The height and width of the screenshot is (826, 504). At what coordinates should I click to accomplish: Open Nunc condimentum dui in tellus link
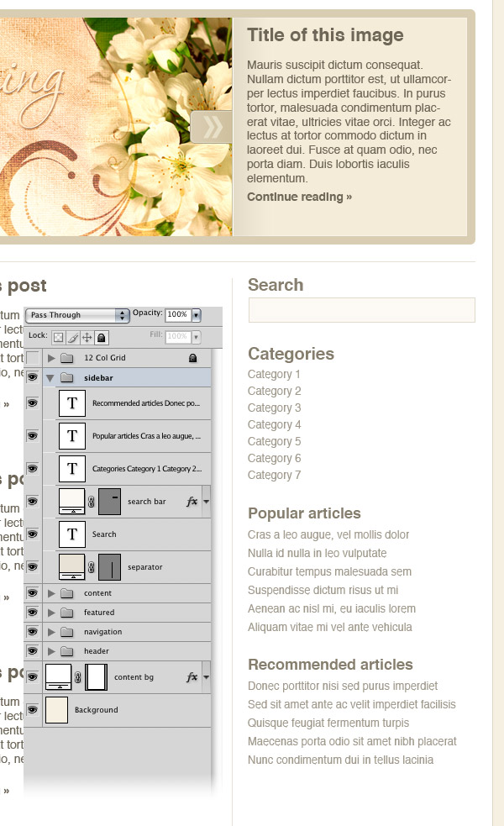[340, 760]
